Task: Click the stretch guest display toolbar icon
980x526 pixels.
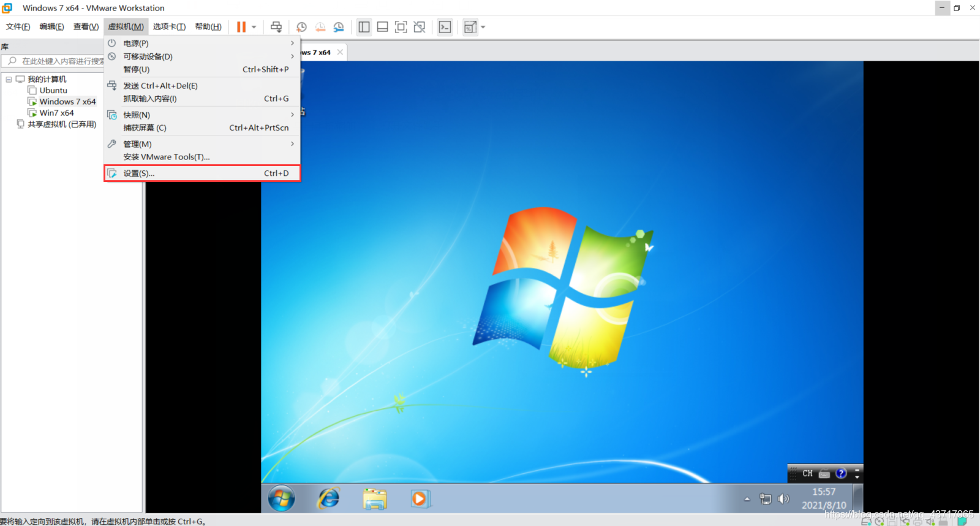Action: coord(470,27)
